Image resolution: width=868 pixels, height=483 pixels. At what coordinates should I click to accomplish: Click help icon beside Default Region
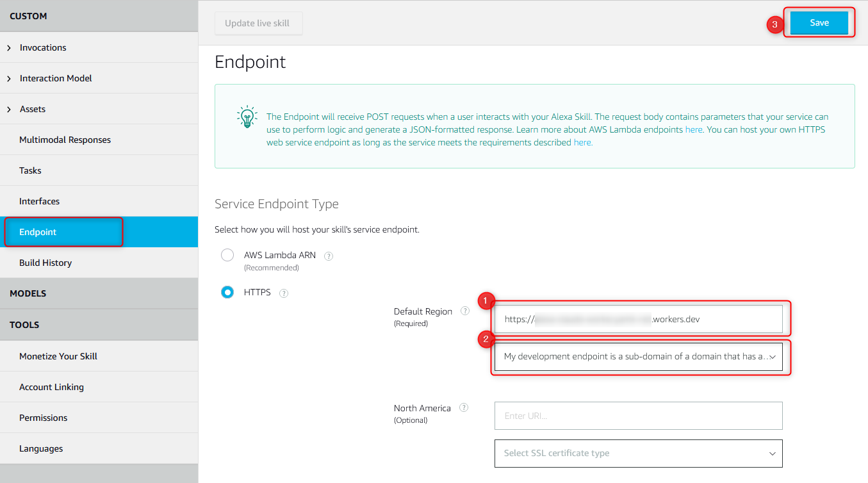pos(465,311)
